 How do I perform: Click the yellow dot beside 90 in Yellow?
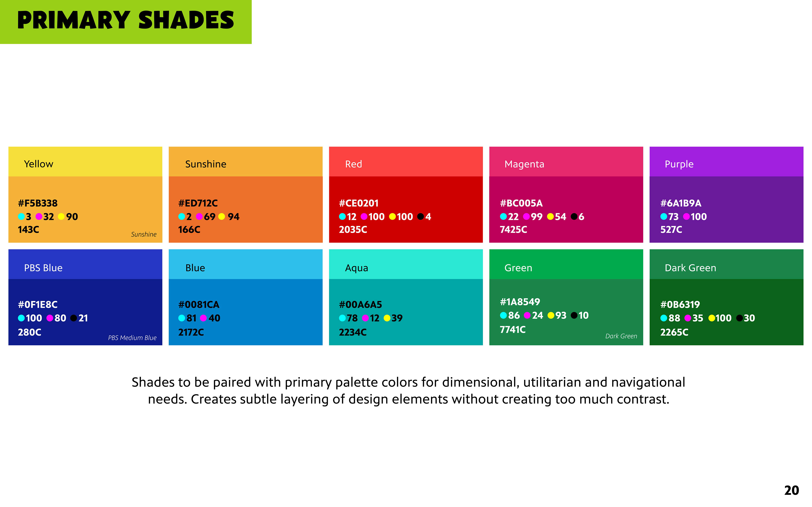[x=61, y=217]
